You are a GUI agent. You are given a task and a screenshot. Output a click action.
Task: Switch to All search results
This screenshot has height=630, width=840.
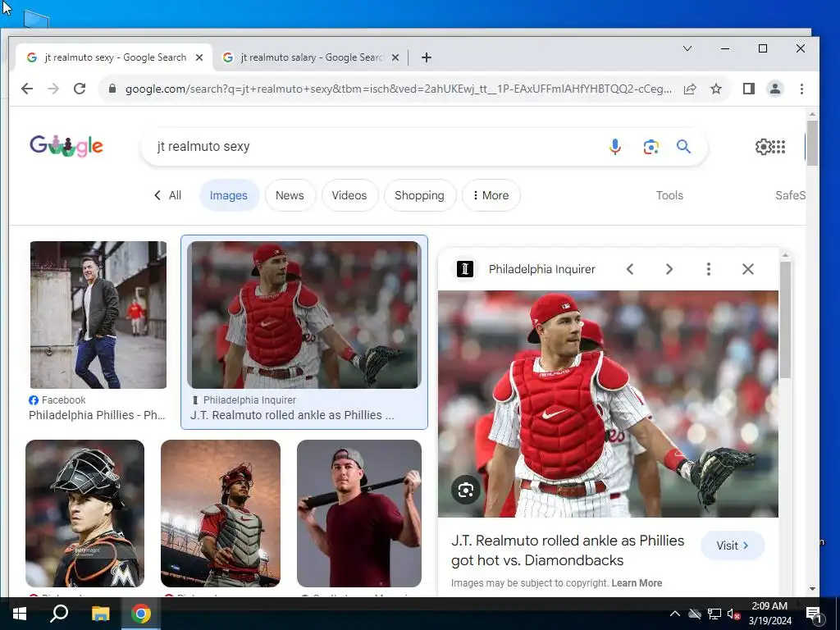pos(168,195)
